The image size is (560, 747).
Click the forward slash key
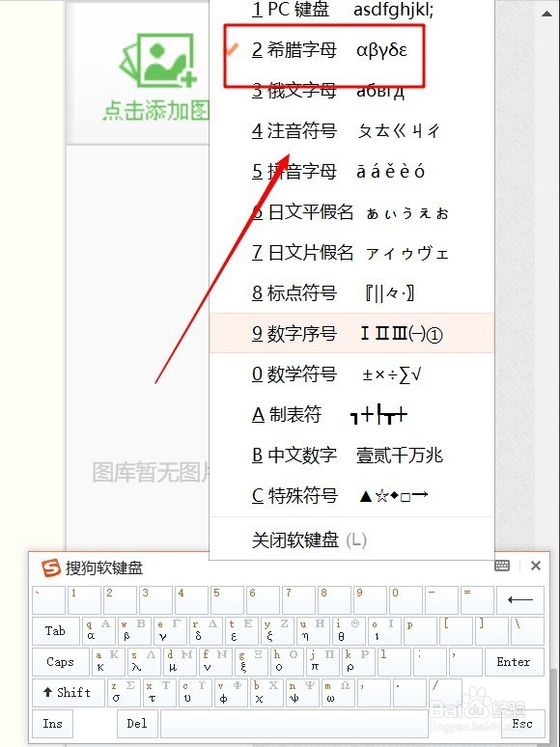click(446, 692)
